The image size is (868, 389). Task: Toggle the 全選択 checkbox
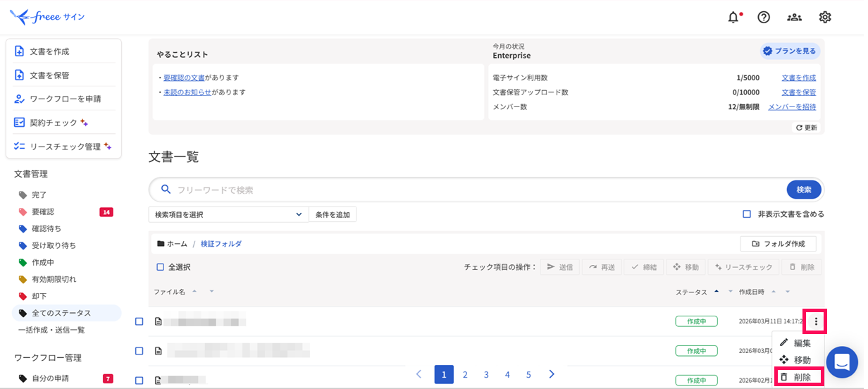click(x=161, y=267)
